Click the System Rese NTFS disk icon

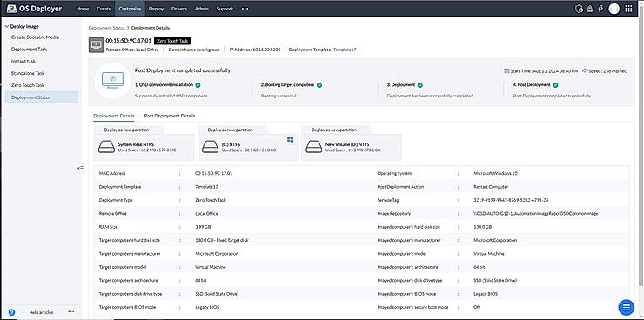coord(107,147)
